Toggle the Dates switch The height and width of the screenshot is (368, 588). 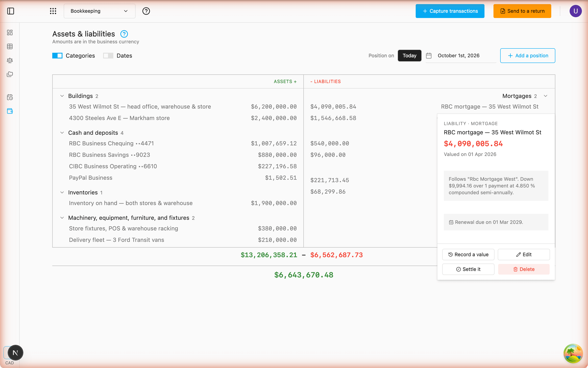[x=108, y=56]
